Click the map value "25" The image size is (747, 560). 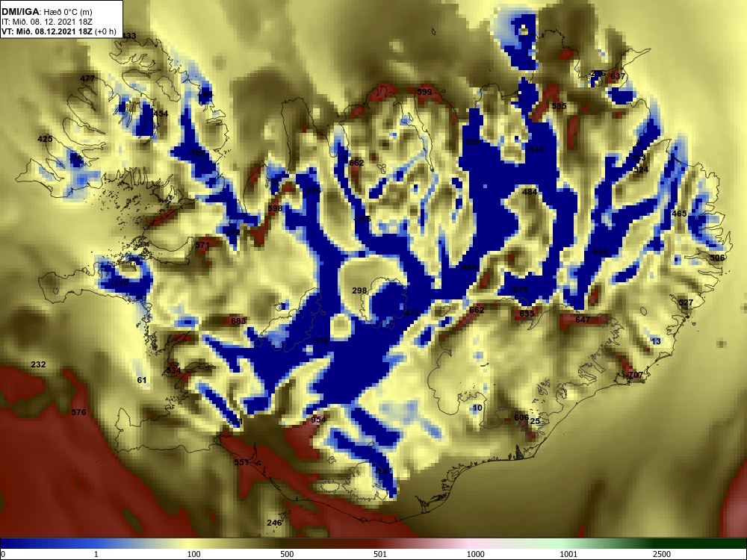(535, 421)
